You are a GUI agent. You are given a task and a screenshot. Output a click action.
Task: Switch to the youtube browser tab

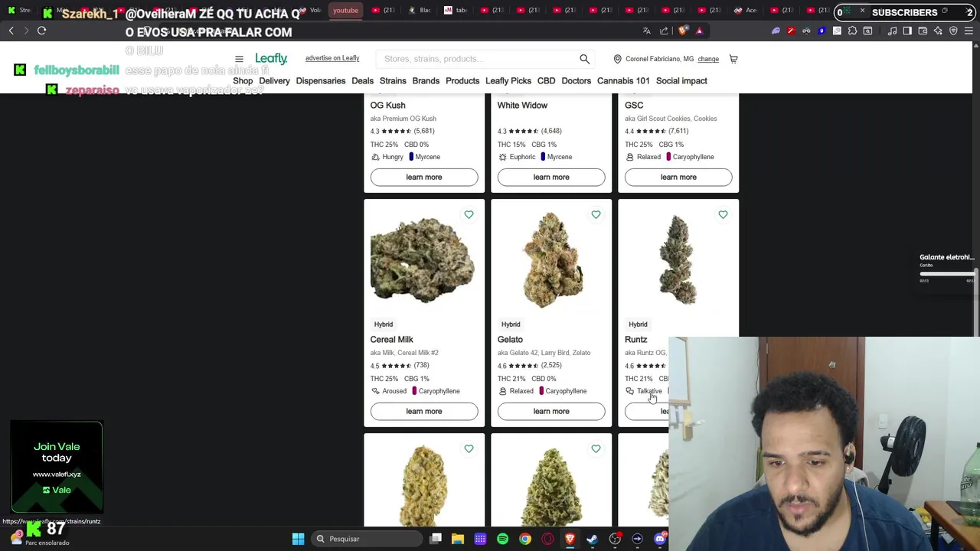[x=345, y=10]
